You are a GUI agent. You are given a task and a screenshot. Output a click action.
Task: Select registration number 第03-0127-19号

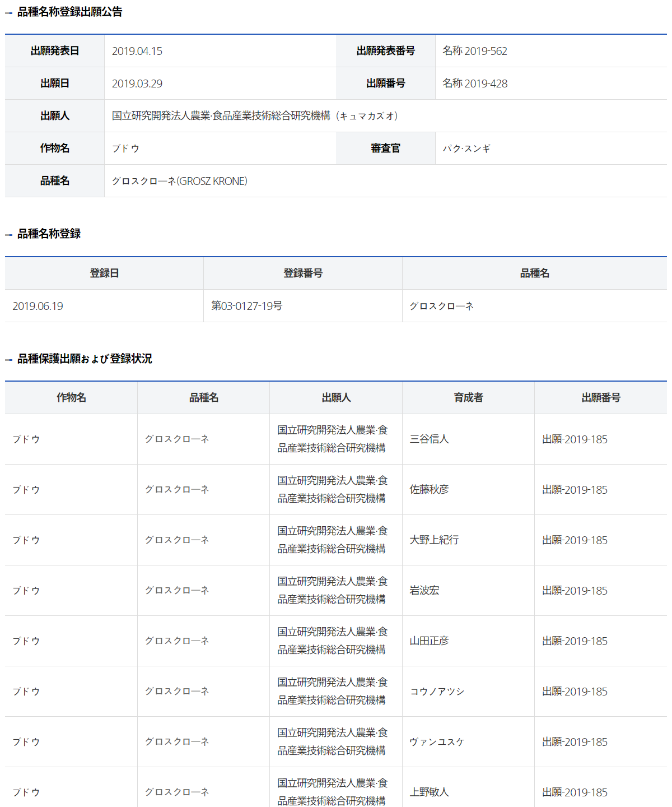click(247, 306)
